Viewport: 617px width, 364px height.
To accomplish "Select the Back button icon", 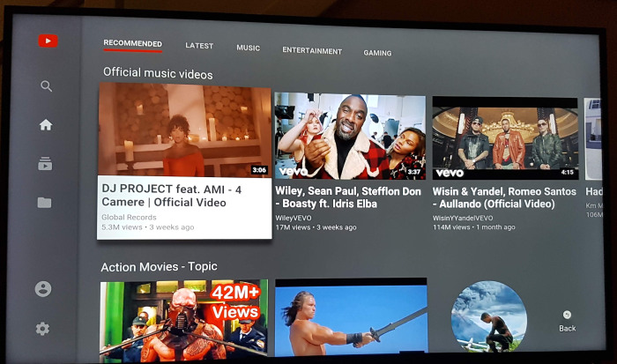I will click(x=567, y=315).
